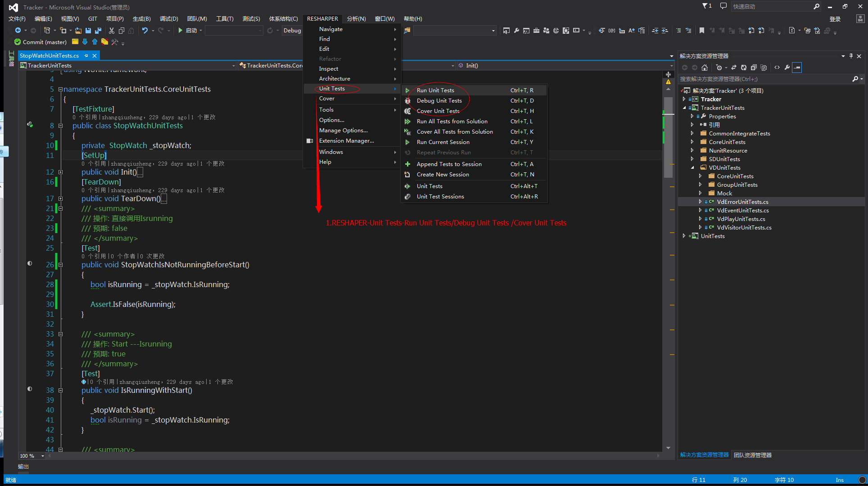Viewport: 868px width, 486px height.
Task: Click the Cut scissors icon
Action: [x=112, y=31]
